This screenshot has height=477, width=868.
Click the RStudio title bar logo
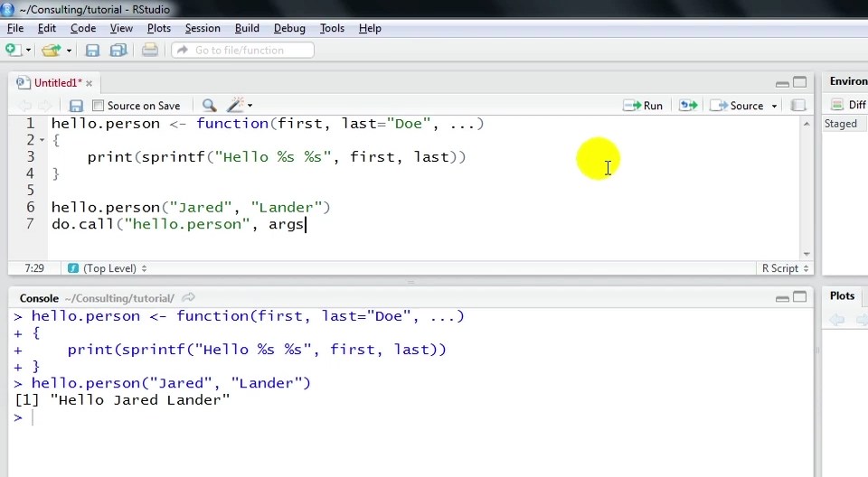tap(8, 9)
